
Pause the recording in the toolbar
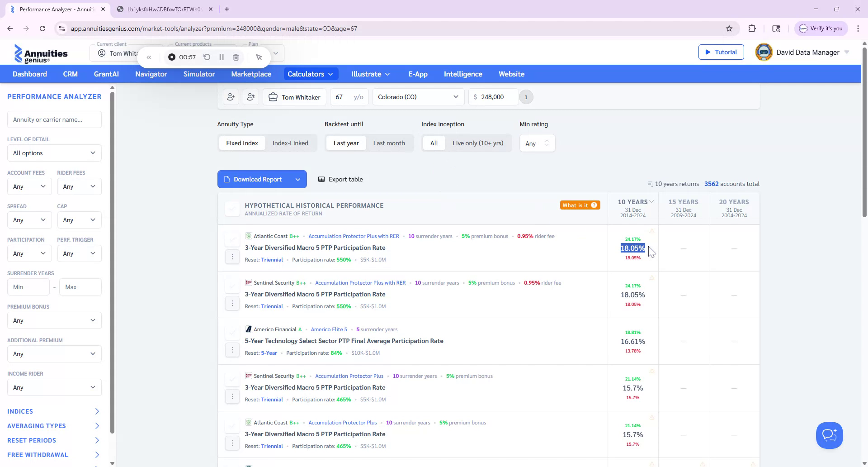pos(222,57)
